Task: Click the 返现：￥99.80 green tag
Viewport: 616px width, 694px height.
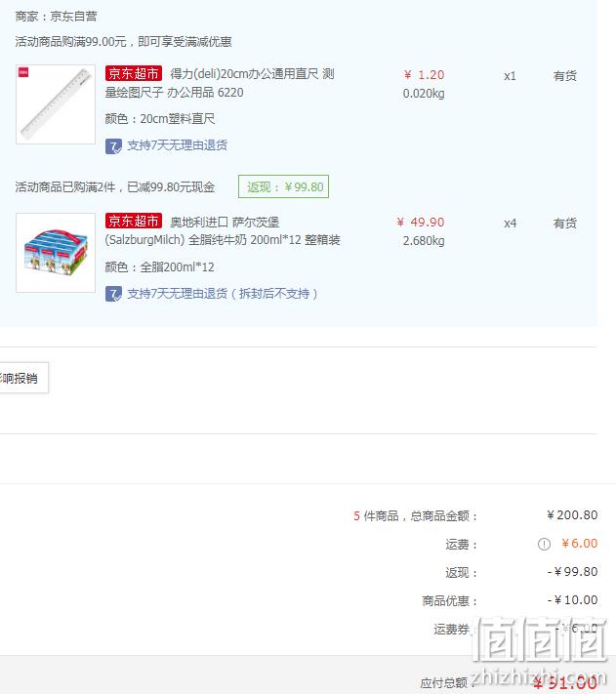Action: 284,186
